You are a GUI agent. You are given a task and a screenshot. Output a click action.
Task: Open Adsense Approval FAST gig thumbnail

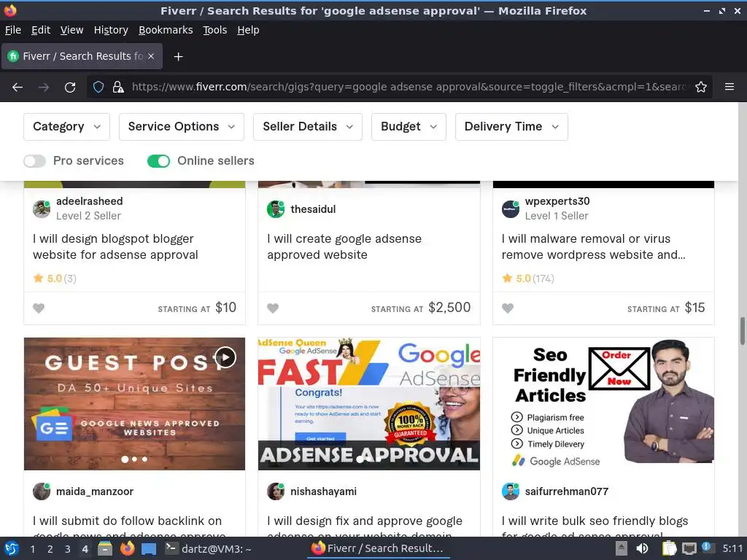(x=369, y=404)
